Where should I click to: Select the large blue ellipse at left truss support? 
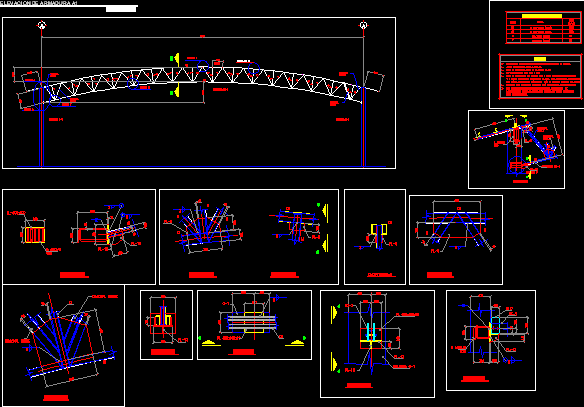point(41,96)
